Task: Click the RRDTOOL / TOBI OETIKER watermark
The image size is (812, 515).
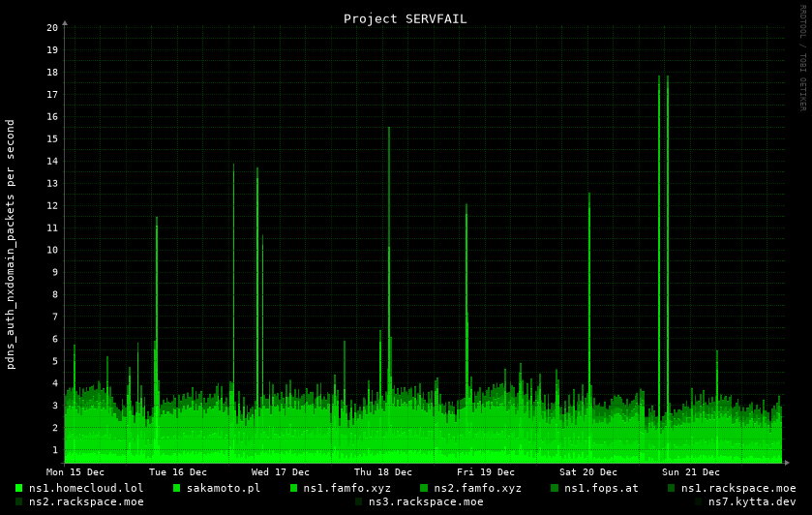Action: point(802,58)
